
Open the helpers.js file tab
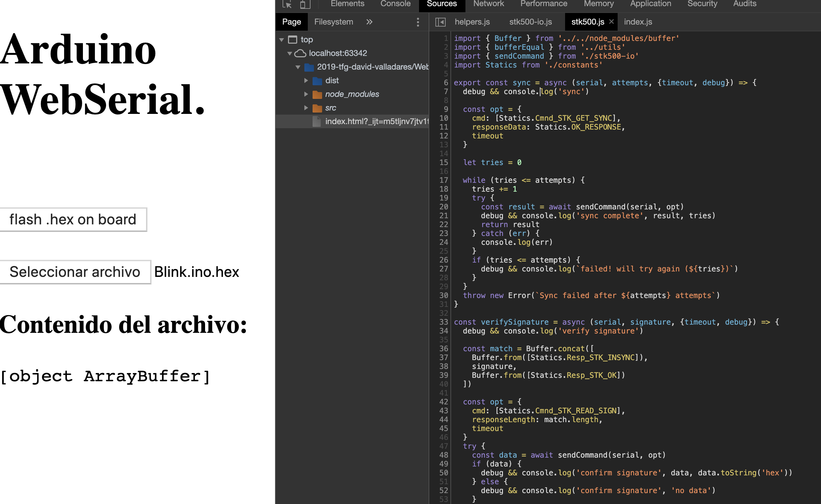[x=472, y=22]
